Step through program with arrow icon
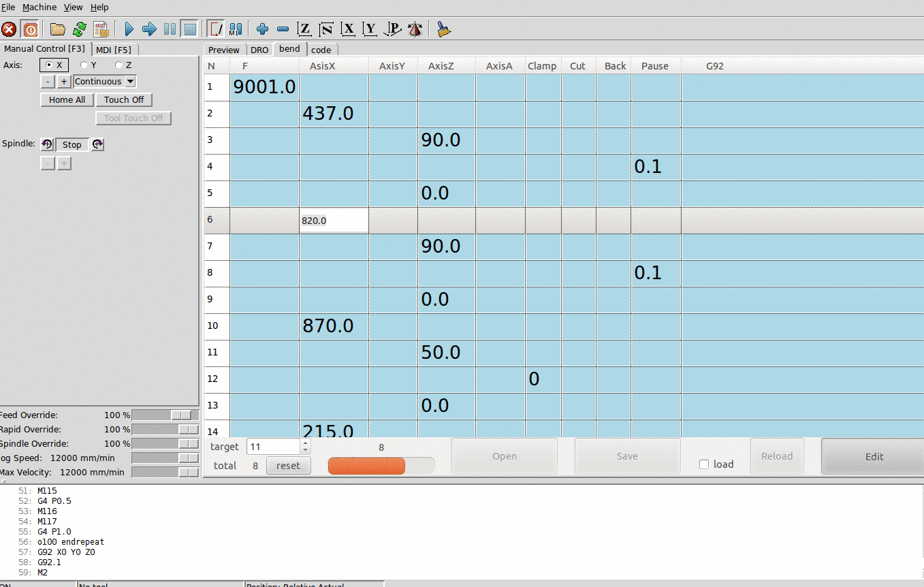This screenshot has width=924, height=587. coord(149,29)
